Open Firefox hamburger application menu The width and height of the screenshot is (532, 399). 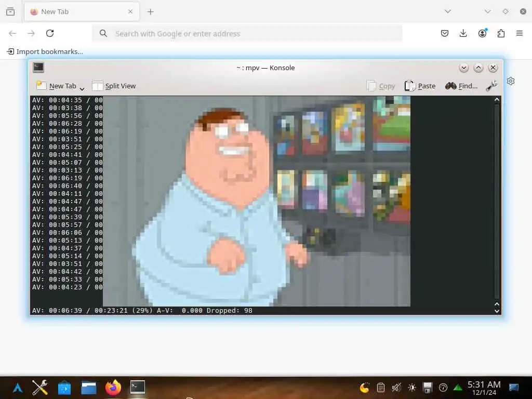tap(520, 33)
